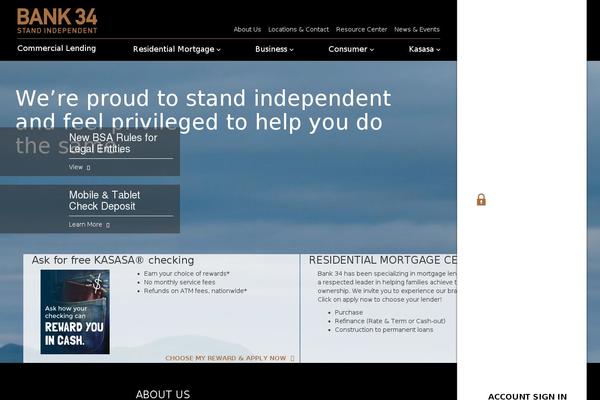
Task: Open Locations & Contact page
Action: point(298,29)
